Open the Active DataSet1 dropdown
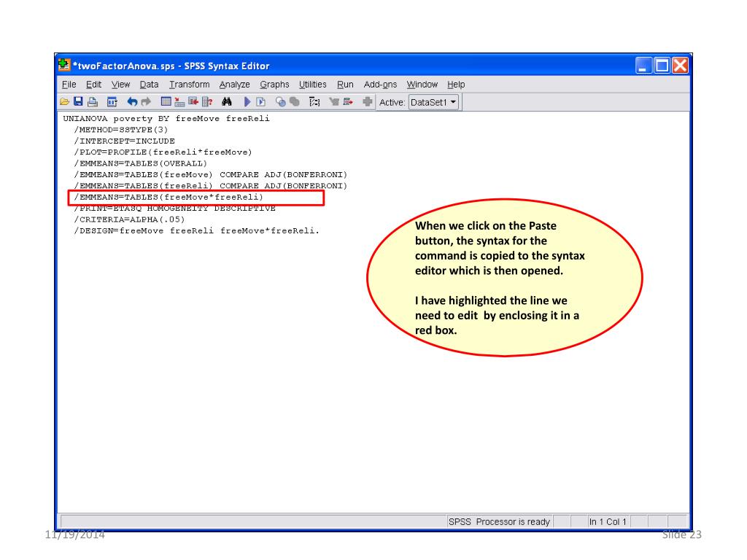747x560 pixels. click(x=433, y=102)
